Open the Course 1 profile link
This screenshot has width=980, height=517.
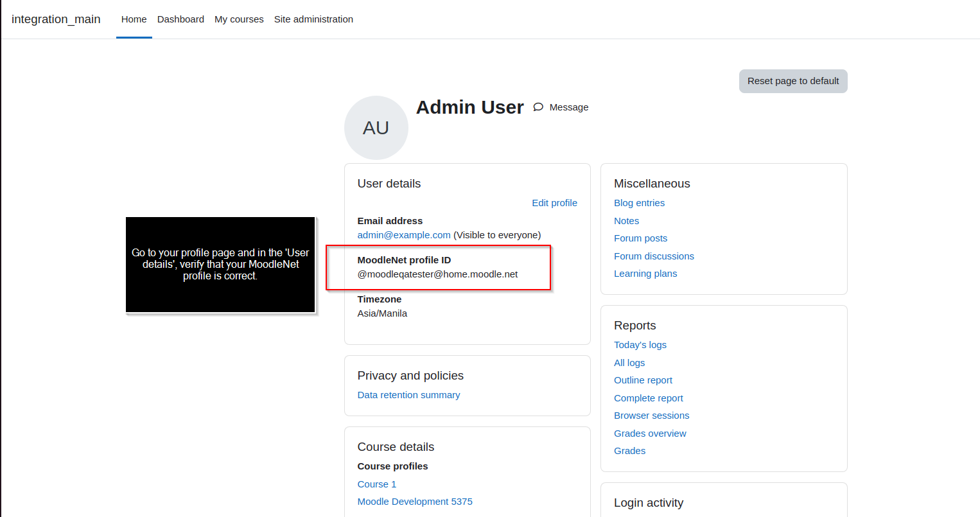(377, 484)
